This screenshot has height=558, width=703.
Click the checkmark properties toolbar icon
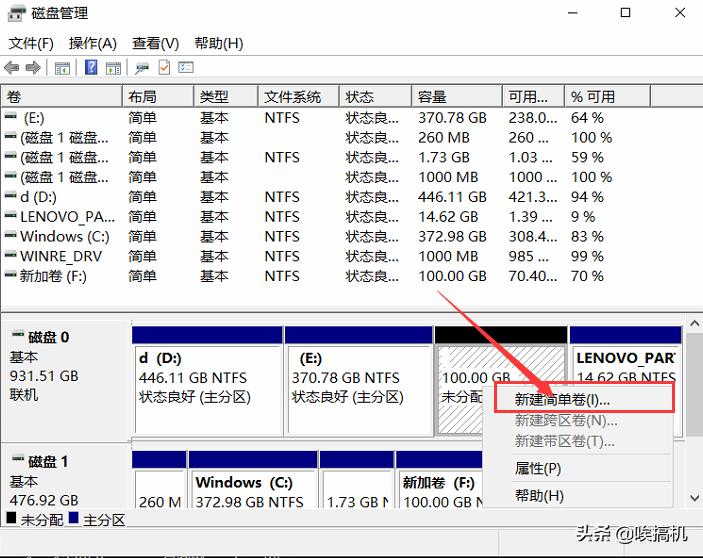click(165, 68)
